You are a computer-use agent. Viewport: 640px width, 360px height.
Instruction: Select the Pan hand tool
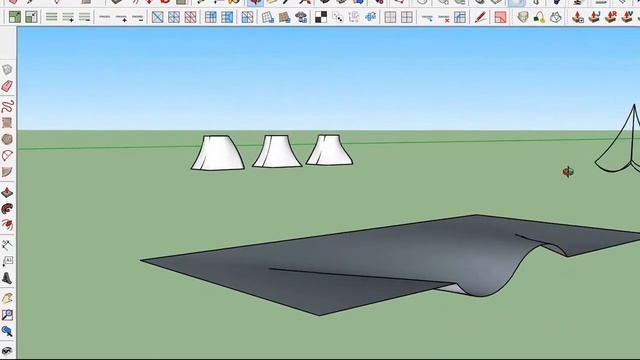(7, 298)
